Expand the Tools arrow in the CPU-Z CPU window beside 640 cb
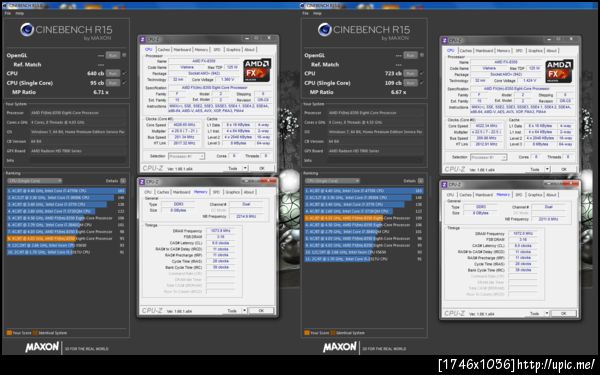 tap(245, 168)
